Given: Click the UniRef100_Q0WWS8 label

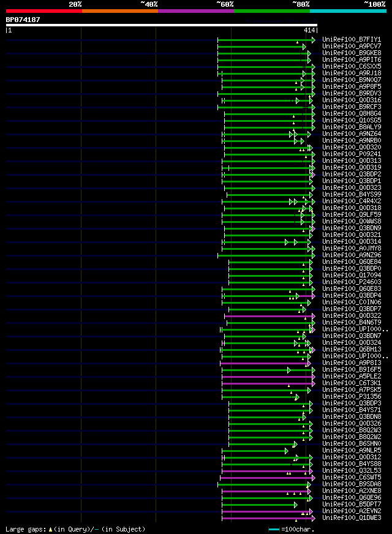Looking at the screenshot, I should [x=352, y=222].
